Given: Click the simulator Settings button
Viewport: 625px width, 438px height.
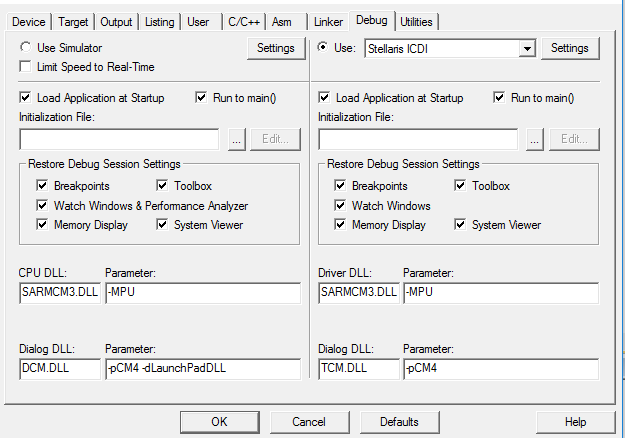Looking at the screenshot, I should point(275,48).
